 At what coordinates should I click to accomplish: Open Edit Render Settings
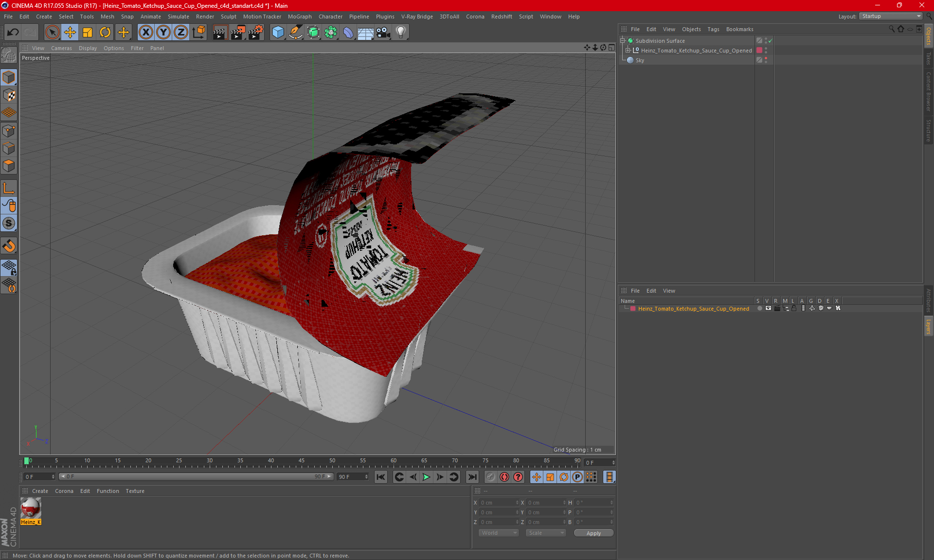click(256, 32)
